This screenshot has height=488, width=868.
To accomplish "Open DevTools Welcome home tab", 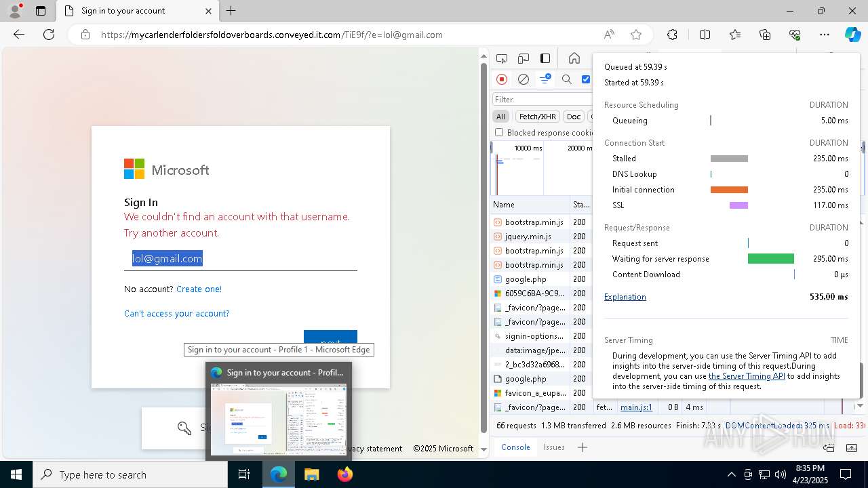I will 574,58.
